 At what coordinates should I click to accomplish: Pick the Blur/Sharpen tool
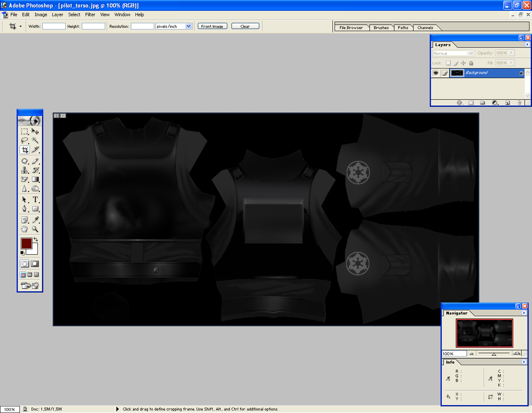click(25, 188)
